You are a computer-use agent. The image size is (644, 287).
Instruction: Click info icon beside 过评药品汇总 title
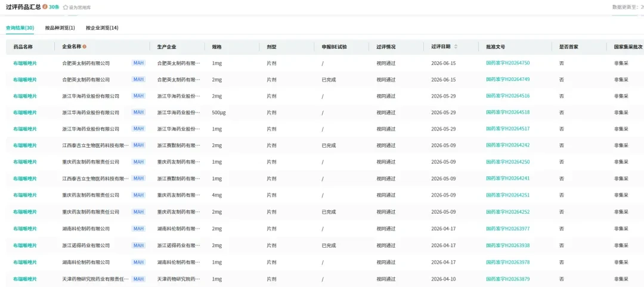45,7
